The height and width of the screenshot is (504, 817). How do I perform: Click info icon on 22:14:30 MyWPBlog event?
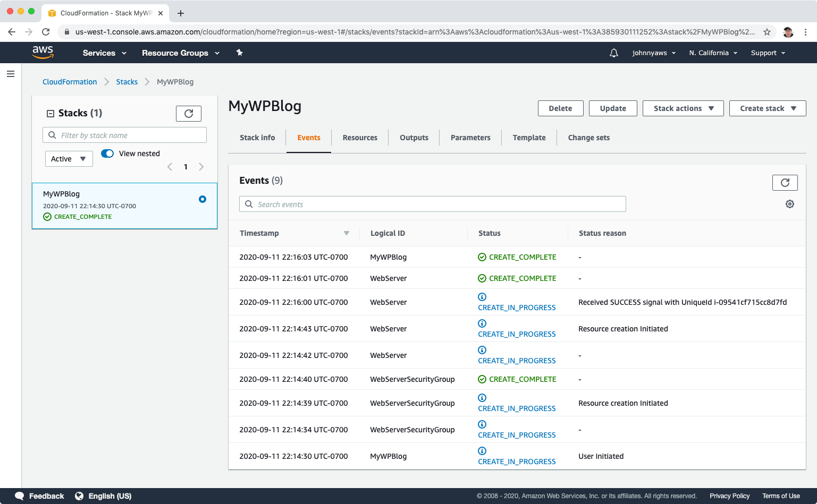482,451
